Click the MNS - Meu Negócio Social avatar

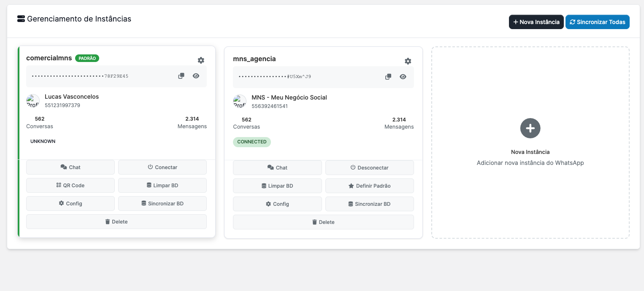pos(240,101)
